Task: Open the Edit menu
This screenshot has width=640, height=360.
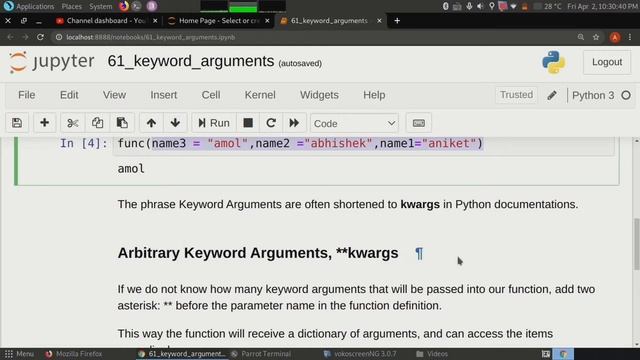Action: coord(69,95)
